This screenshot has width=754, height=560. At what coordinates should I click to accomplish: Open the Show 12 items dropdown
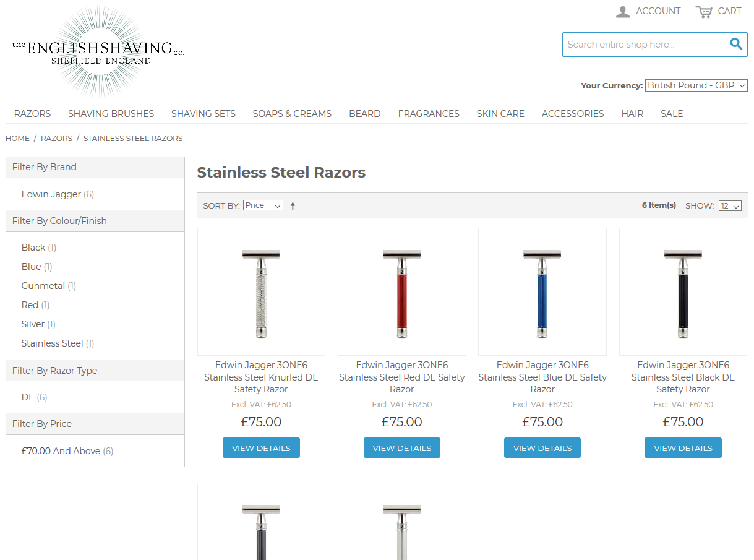tap(730, 206)
